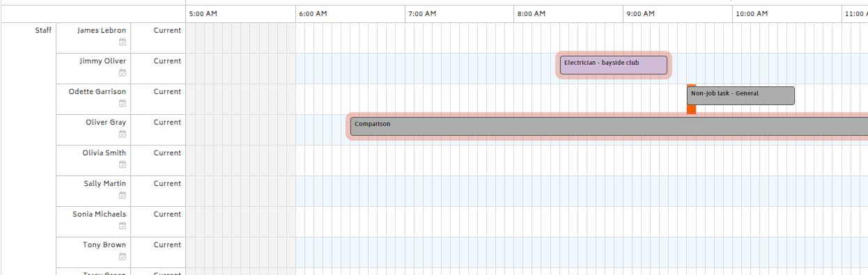The image size is (868, 275).
Task: Open calendar icon under Tony Brown
Action: click(x=123, y=257)
